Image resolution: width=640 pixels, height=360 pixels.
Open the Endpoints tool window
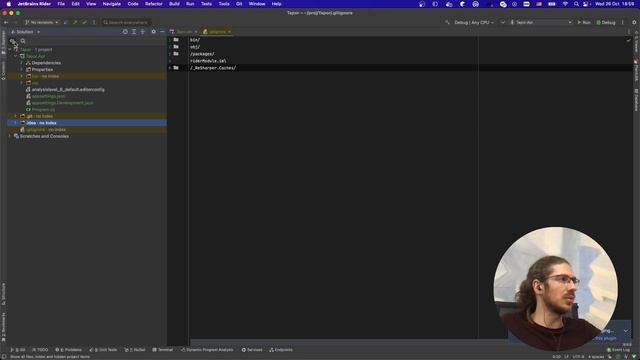point(281,350)
